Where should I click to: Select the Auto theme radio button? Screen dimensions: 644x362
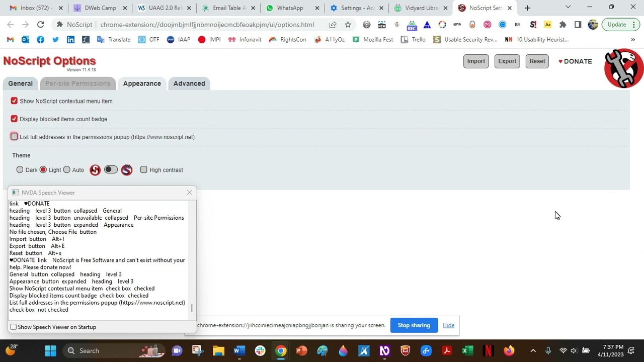[x=66, y=170]
